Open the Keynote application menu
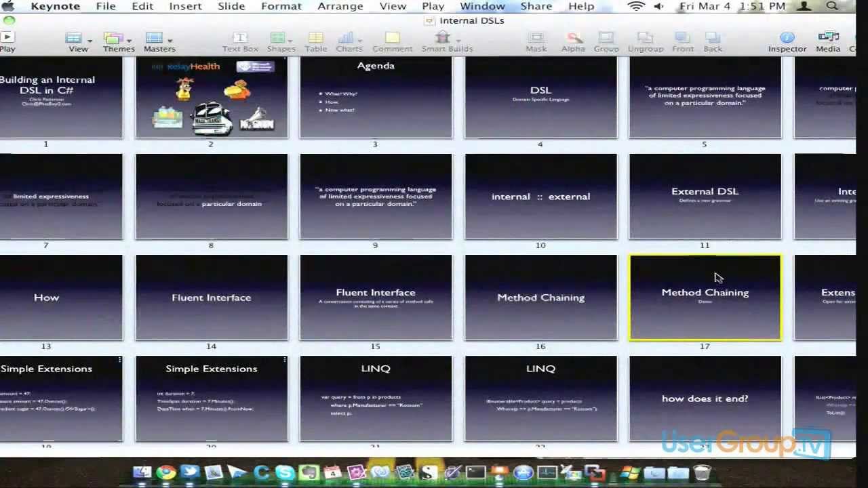This screenshot has width=868, height=488. [55, 6]
